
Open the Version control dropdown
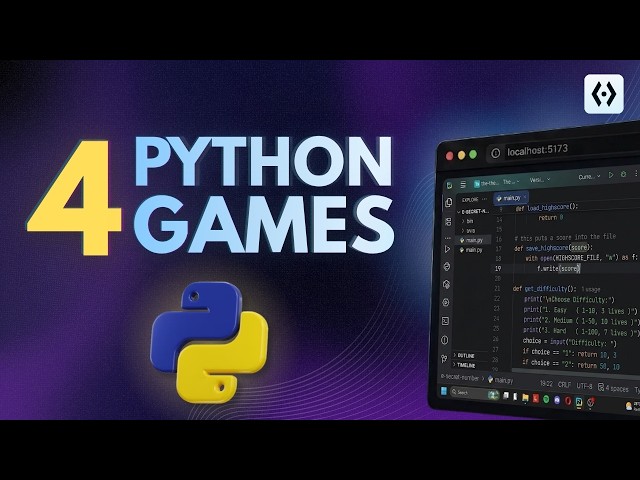coord(540,180)
